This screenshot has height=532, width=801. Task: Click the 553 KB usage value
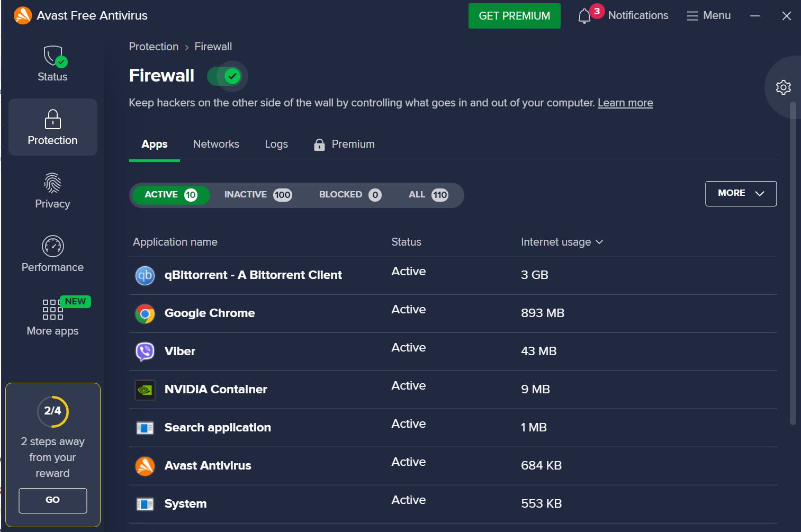(x=541, y=504)
